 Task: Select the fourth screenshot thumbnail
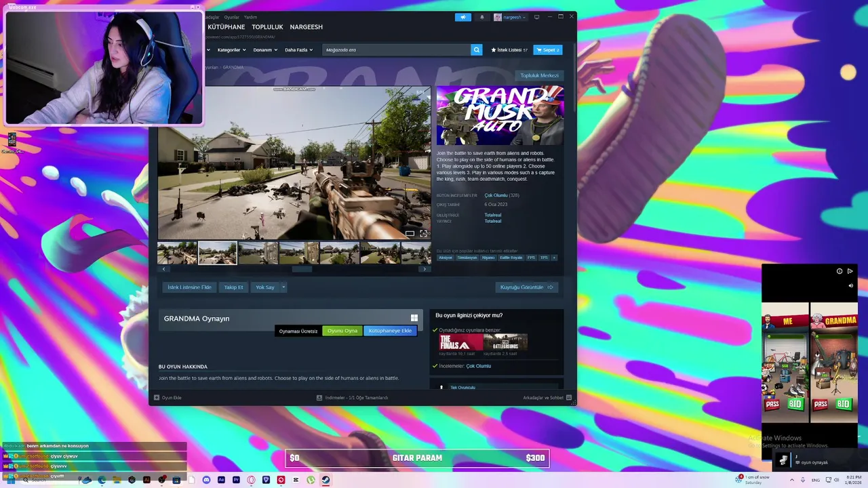[x=299, y=253]
